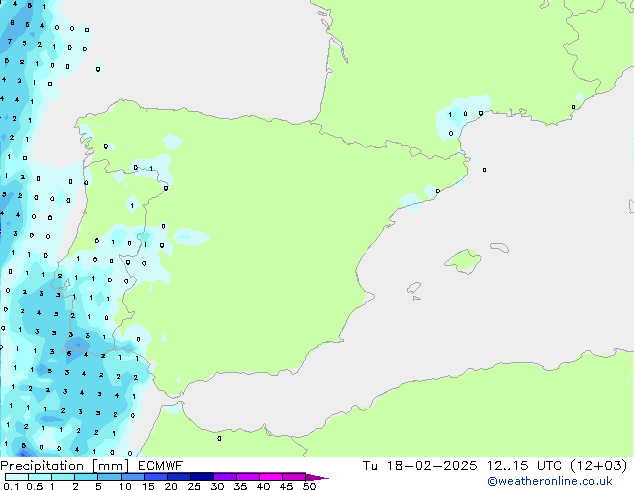Choose the 20–25 mm dark blue swatch

point(178,477)
